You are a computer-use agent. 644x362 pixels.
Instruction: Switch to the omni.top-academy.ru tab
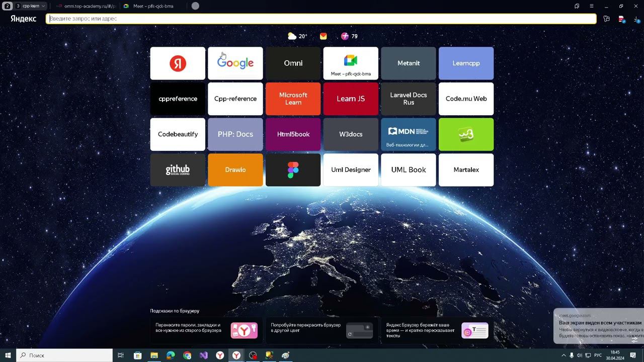pos(86,6)
